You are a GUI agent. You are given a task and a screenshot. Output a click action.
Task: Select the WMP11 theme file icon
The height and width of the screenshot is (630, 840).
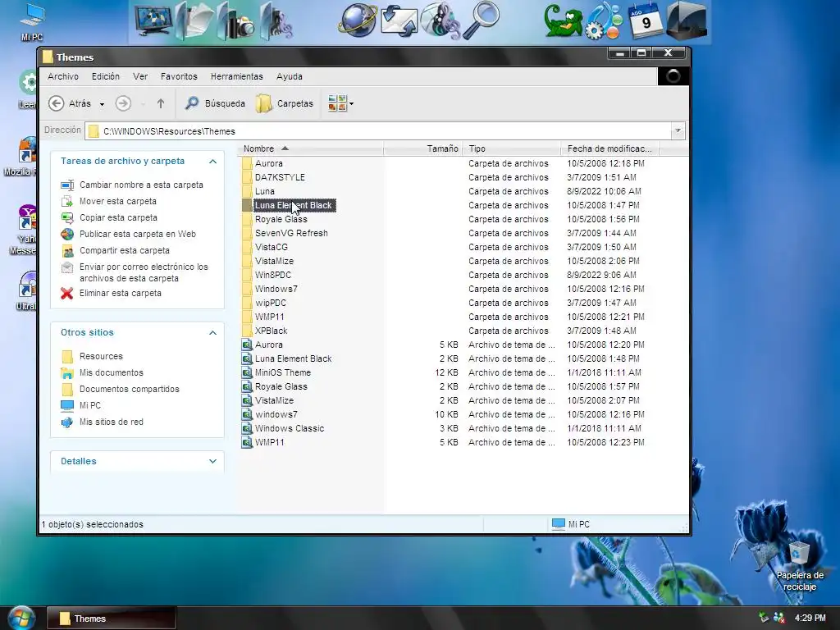pos(246,442)
